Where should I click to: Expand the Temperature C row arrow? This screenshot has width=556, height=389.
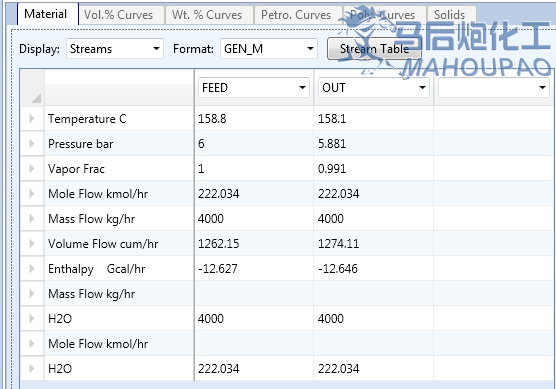(32, 118)
